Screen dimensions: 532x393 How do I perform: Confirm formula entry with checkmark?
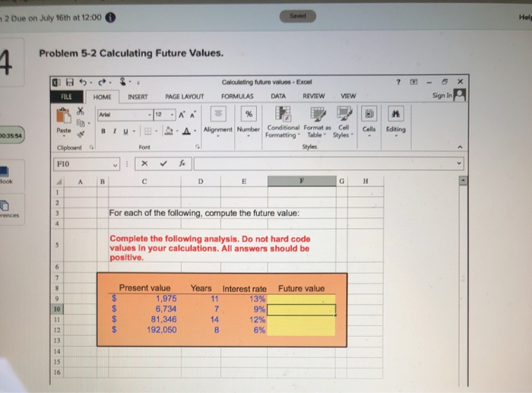click(x=163, y=163)
